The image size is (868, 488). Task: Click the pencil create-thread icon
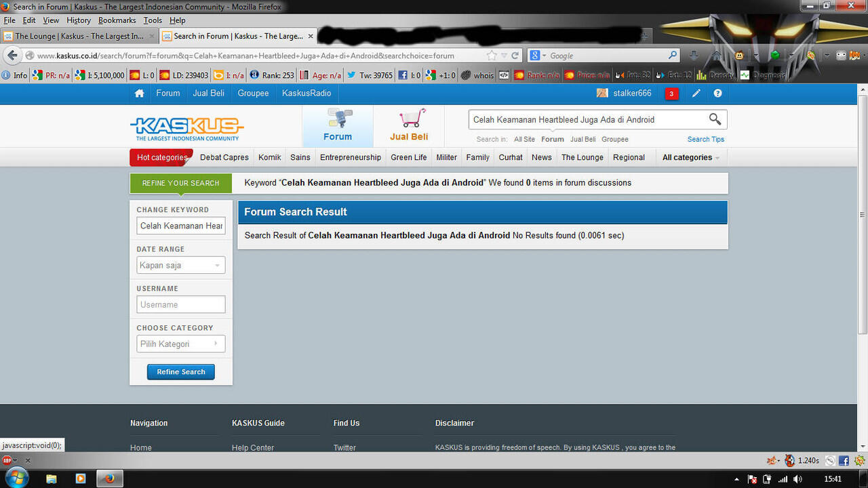[696, 94]
